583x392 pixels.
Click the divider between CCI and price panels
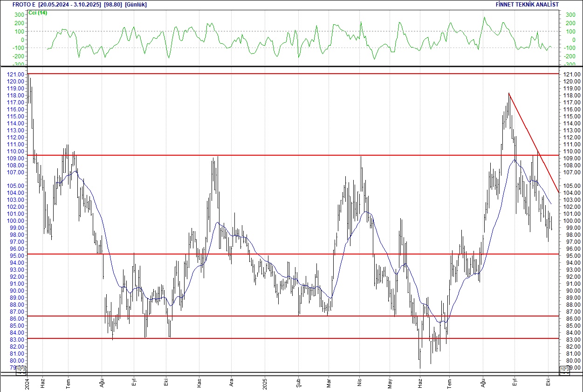pyautogui.click(x=291, y=66)
